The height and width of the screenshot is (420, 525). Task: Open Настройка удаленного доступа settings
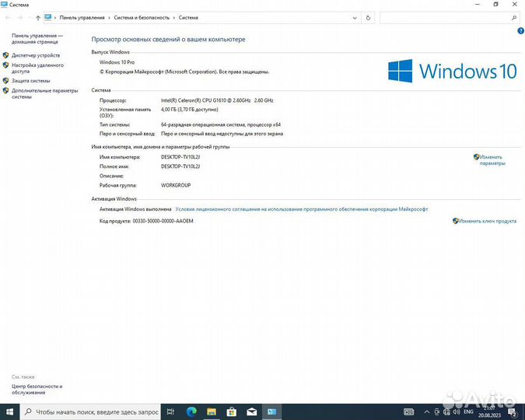coord(37,68)
